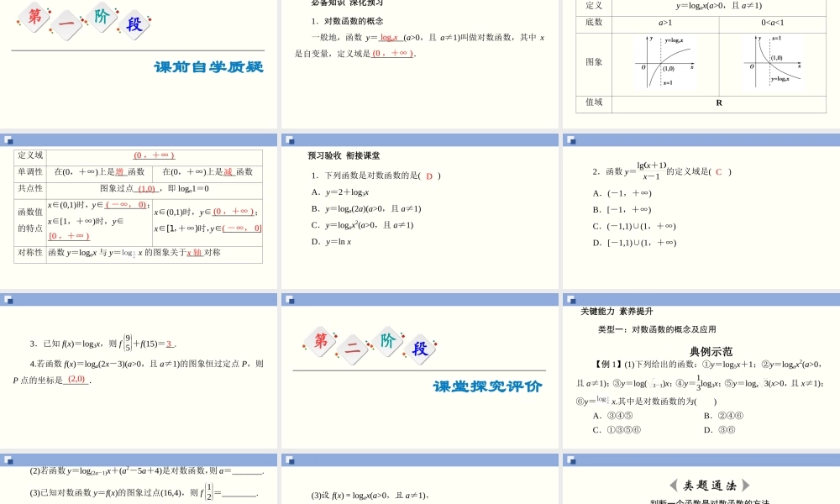Click the blue marker icon on the 关键能力 slide
The image size is (840, 504).
pos(570,301)
